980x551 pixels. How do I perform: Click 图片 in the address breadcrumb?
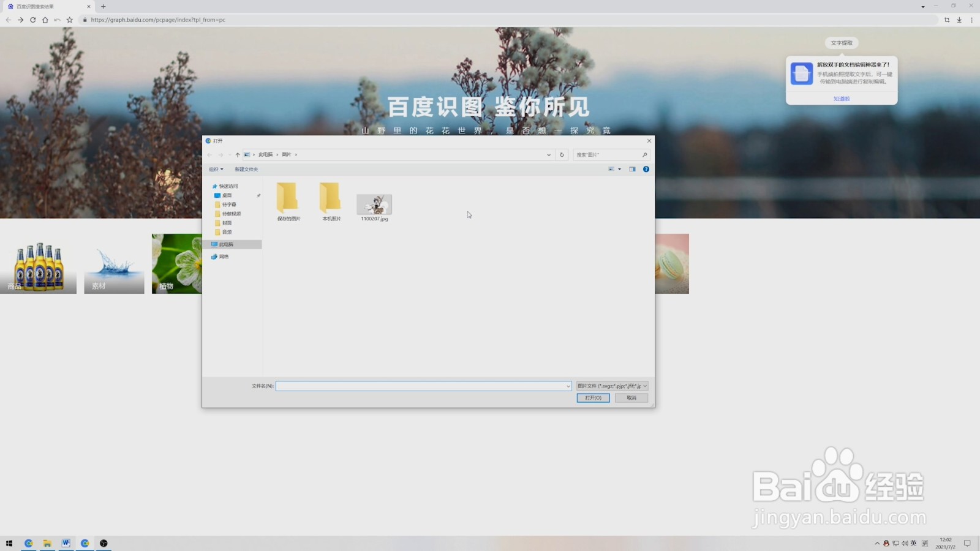point(286,155)
